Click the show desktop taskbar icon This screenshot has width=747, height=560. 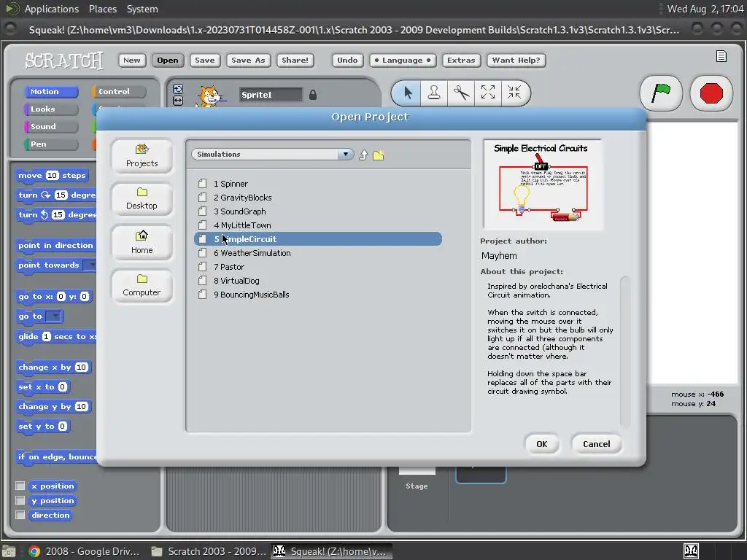click(9, 551)
